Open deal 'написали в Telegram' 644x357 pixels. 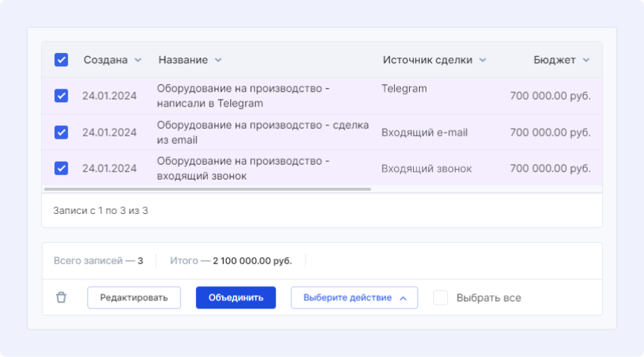(242, 95)
